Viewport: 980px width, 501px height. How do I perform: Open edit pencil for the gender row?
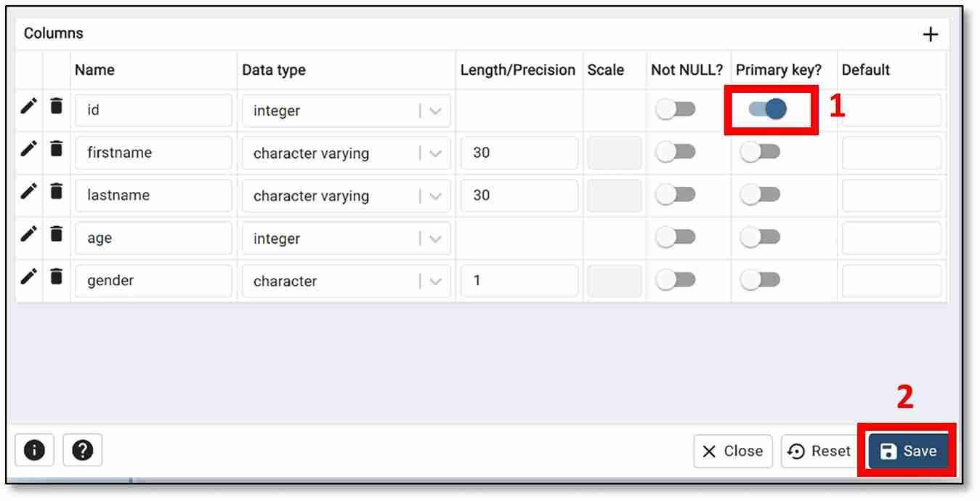click(28, 277)
